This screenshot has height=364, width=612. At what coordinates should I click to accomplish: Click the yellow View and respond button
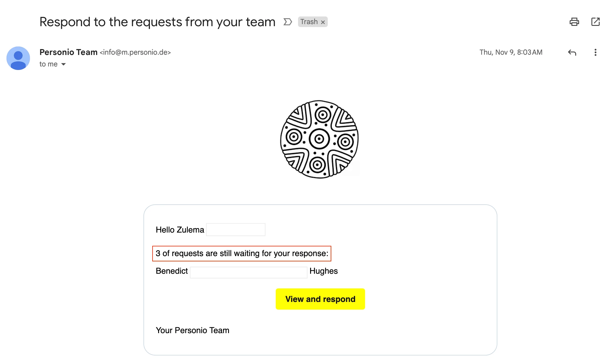coord(320,299)
